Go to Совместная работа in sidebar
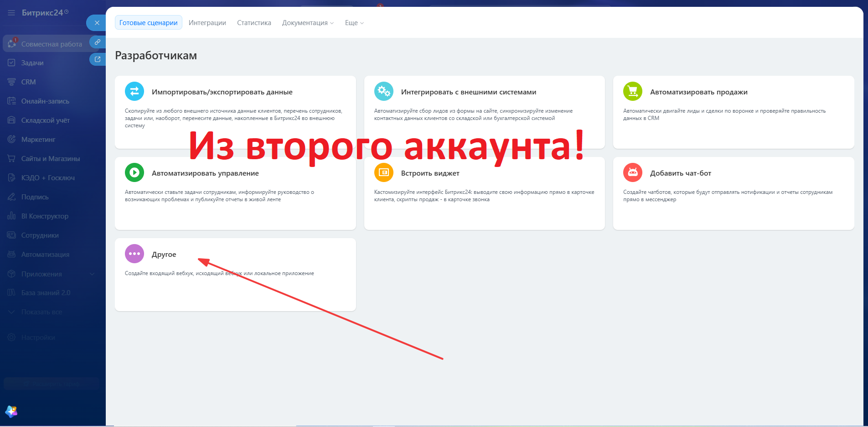Viewport: 868px width, 427px height. 52,44
